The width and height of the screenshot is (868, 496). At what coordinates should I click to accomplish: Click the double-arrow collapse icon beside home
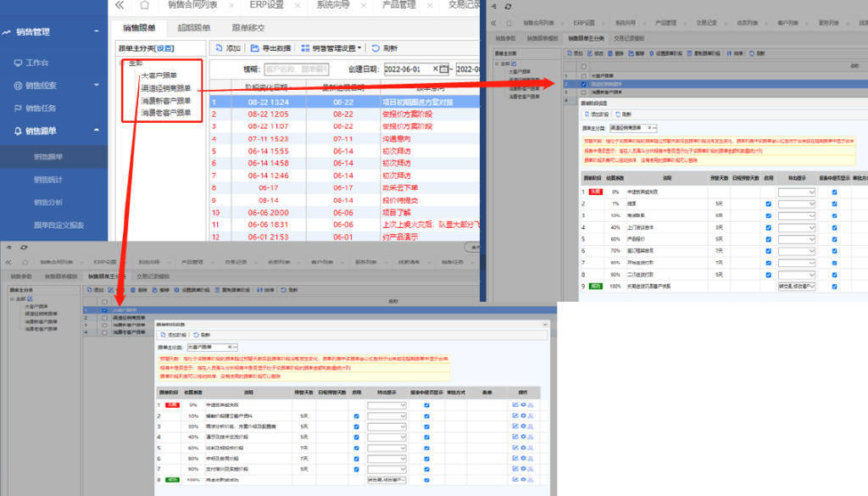click(x=120, y=5)
